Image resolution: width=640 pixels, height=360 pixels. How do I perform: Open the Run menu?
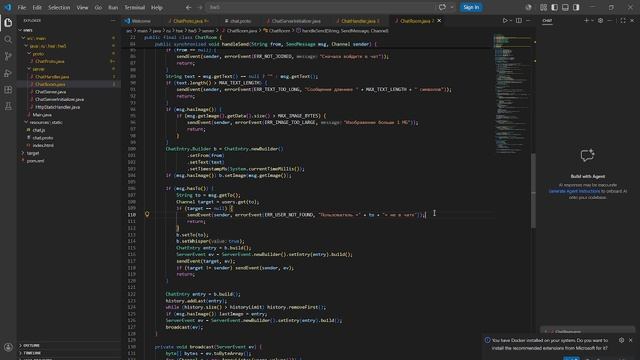(113, 7)
